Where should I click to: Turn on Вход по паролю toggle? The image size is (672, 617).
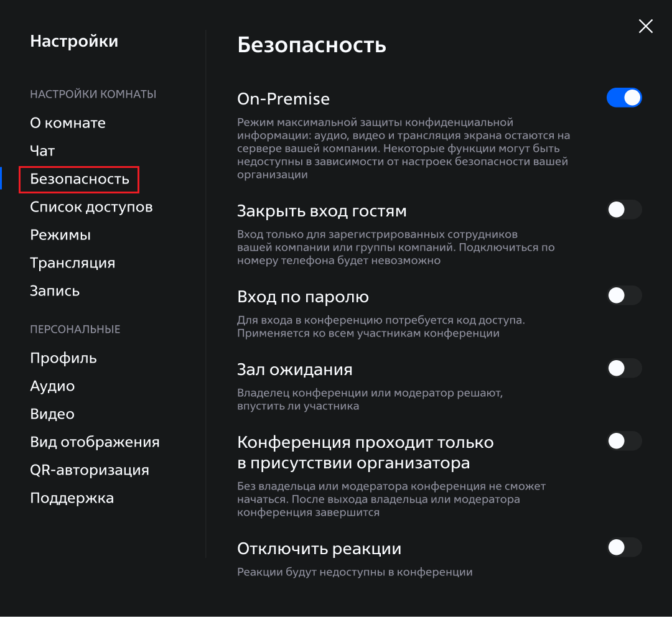(624, 295)
